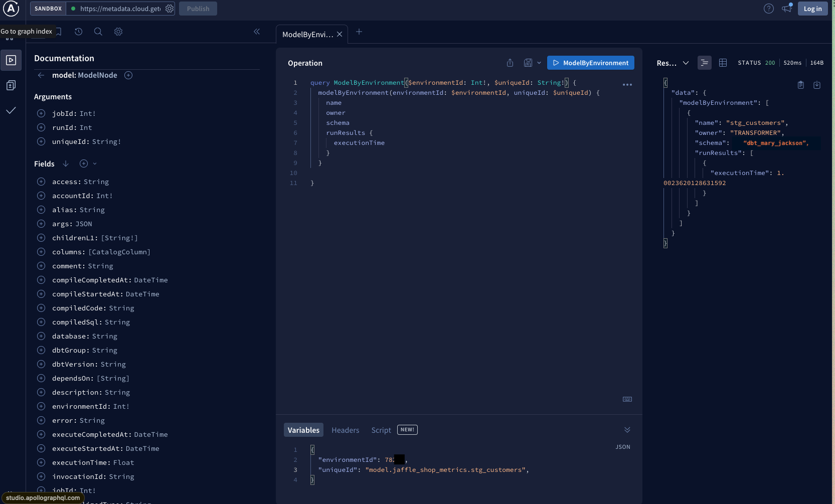
Task: Click the bookmark icon in the Explorer toolbar
Action: [59, 31]
